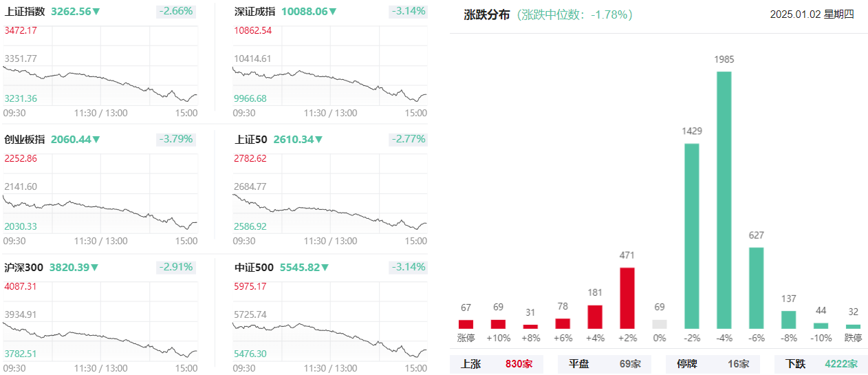Click the 1985 green bar at -4%

point(724,200)
